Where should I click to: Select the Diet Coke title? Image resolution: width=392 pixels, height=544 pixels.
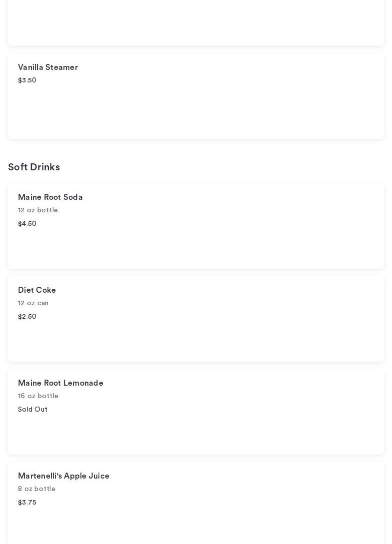click(37, 290)
